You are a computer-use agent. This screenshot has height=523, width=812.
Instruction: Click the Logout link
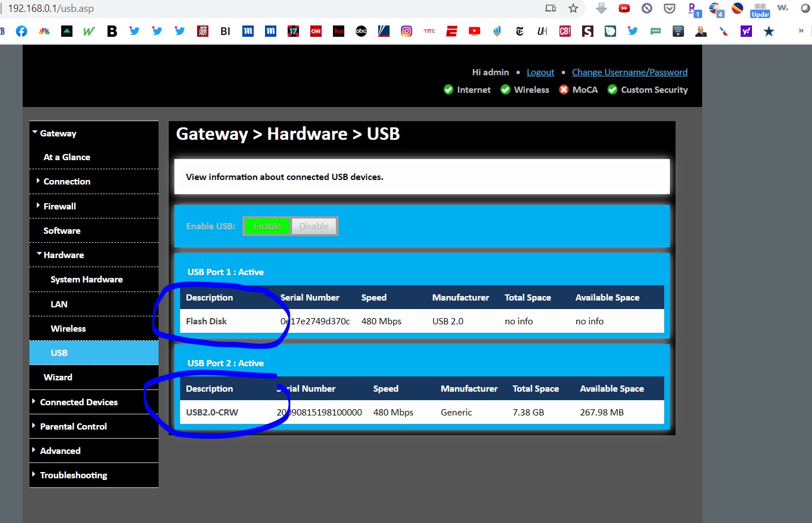tap(540, 72)
